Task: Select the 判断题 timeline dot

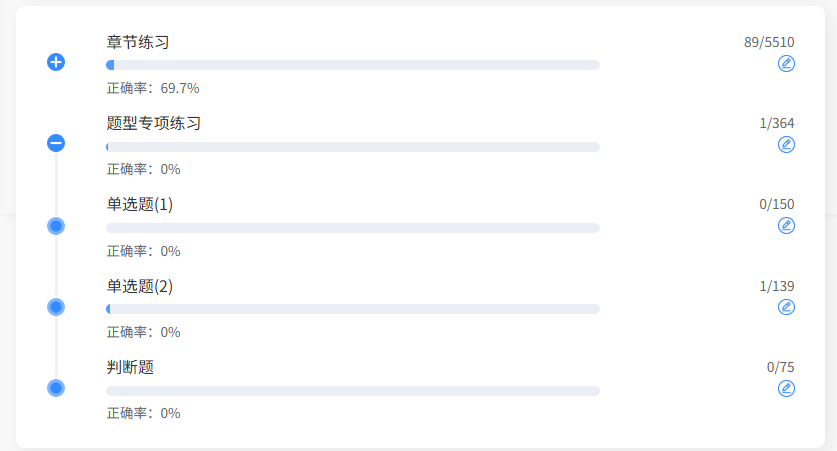Action: (56, 388)
